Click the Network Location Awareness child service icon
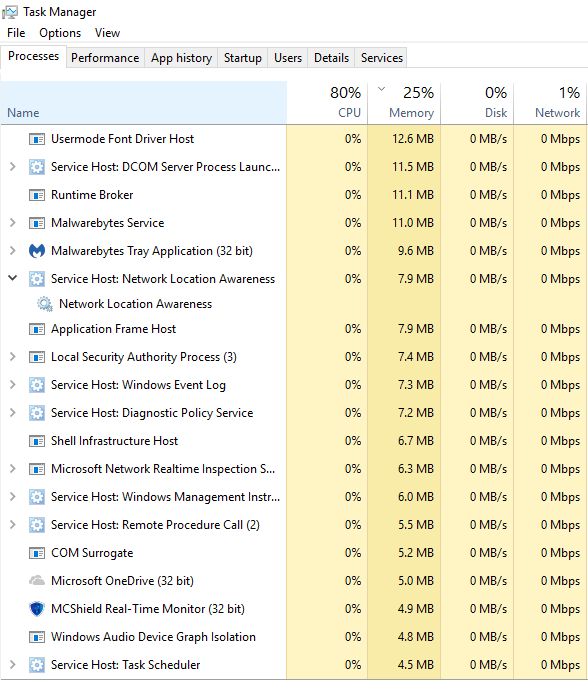588x691 pixels. click(45, 304)
